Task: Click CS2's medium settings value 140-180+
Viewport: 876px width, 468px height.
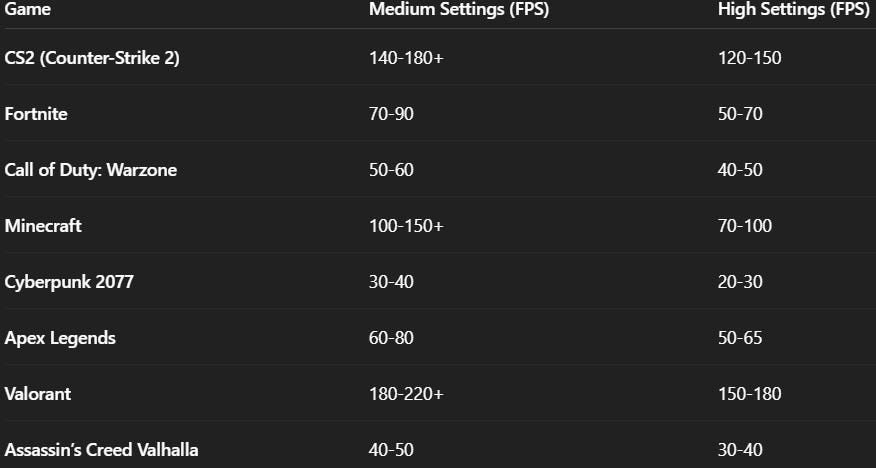Action: point(406,58)
